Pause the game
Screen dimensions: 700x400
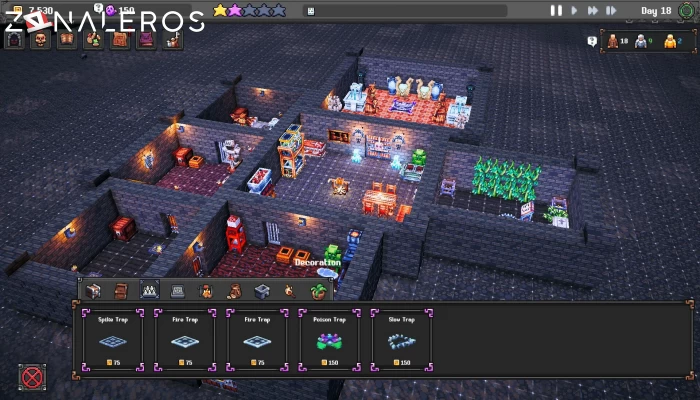[556, 10]
